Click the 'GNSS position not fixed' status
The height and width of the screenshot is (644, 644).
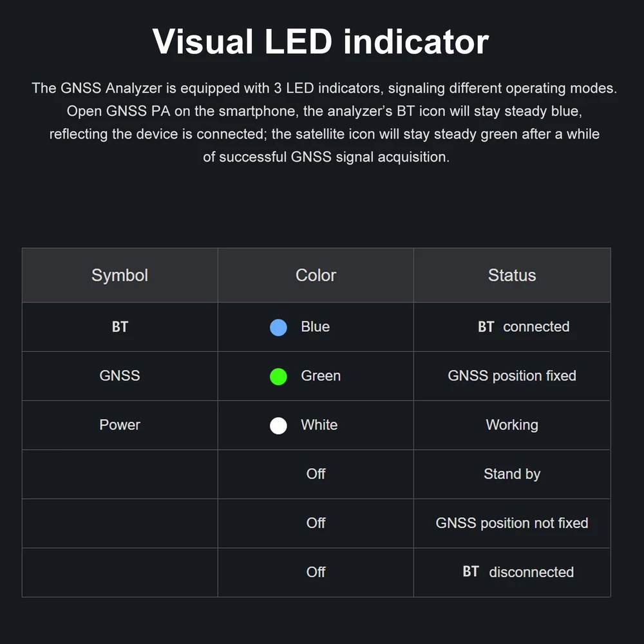click(x=512, y=523)
